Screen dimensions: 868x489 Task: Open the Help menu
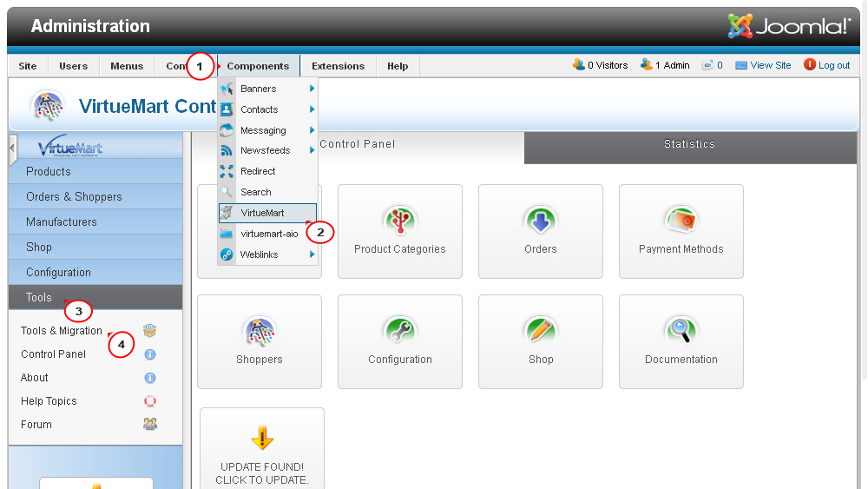398,66
